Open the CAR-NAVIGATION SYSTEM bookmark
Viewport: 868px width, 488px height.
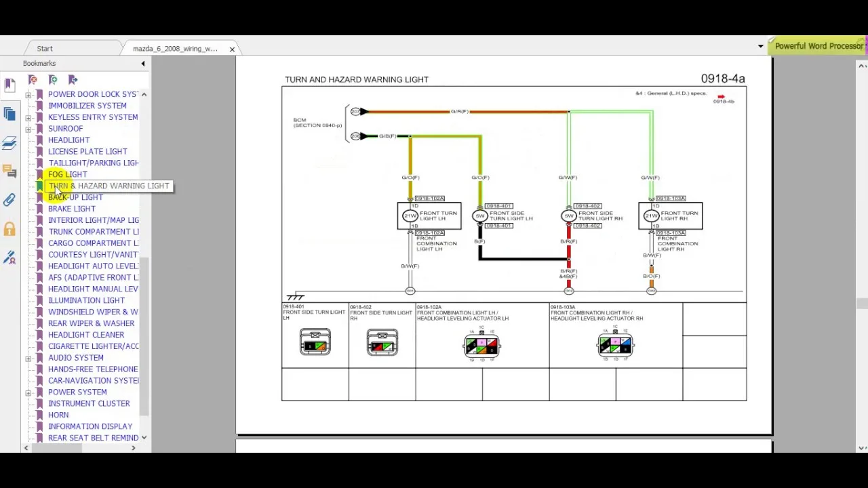point(93,381)
